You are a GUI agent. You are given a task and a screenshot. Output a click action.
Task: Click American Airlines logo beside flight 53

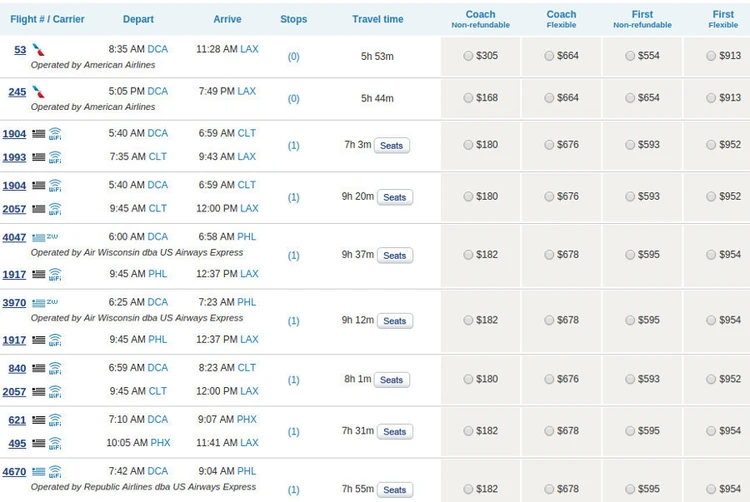click(38, 49)
